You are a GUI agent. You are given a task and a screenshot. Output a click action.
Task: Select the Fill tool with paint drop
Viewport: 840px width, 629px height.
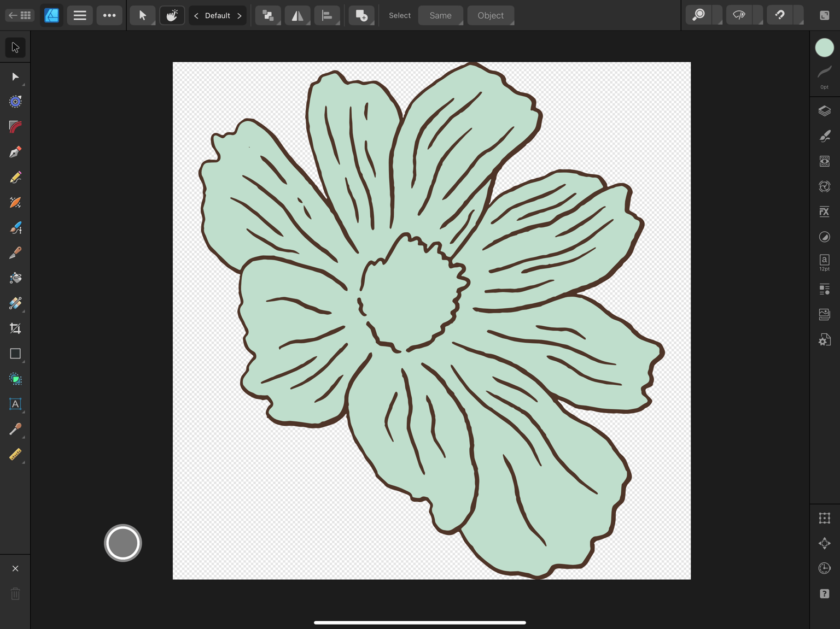(15, 227)
